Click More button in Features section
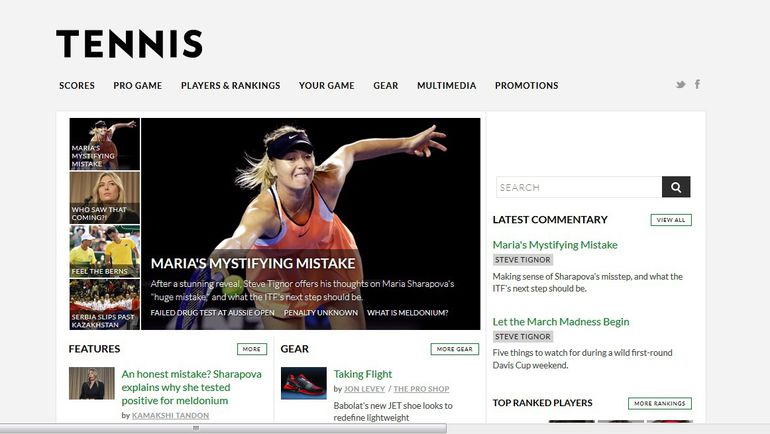This screenshot has height=434, width=770. [251, 349]
